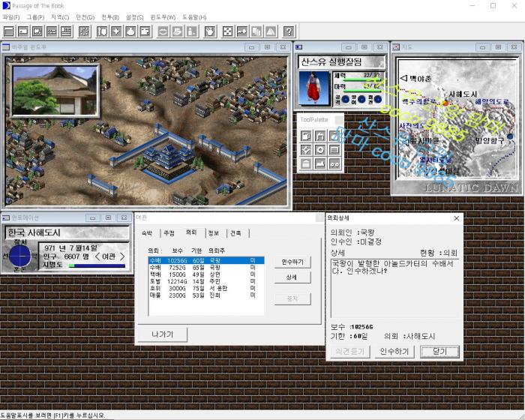
Task: Click the 나가기 button
Action: 163,334
